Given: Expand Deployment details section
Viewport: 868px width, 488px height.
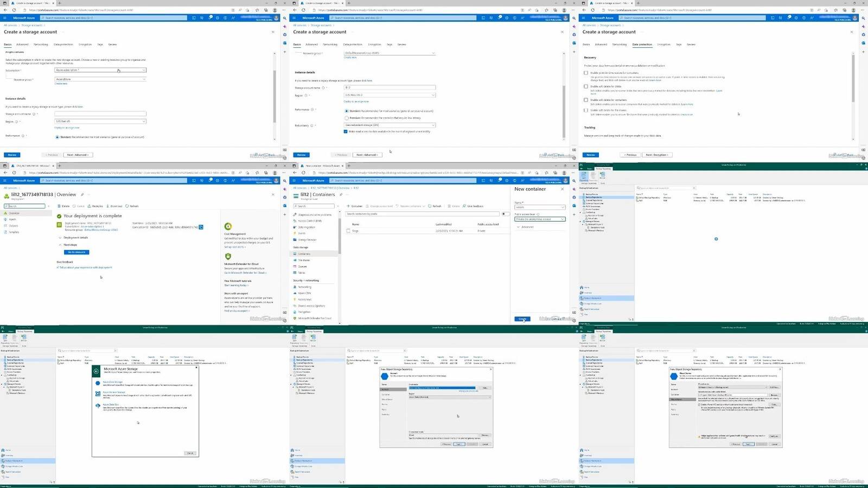Looking at the screenshot, I should coord(73,238).
